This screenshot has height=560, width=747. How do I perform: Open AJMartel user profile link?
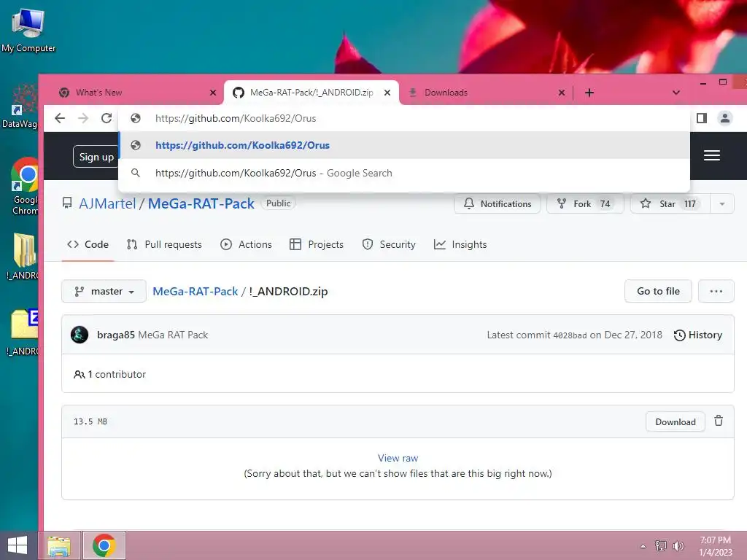[x=107, y=203]
